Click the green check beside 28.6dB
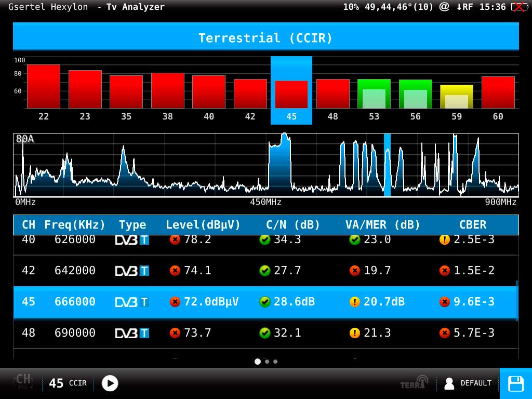Image resolution: width=532 pixels, height=399 pixels. (264, 302)
